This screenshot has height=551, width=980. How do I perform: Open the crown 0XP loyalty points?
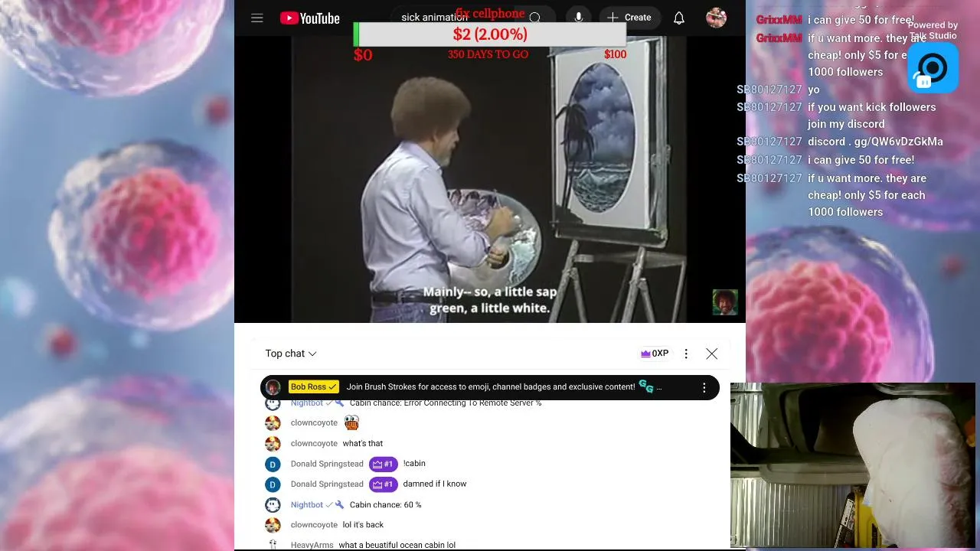coord(655,354)
